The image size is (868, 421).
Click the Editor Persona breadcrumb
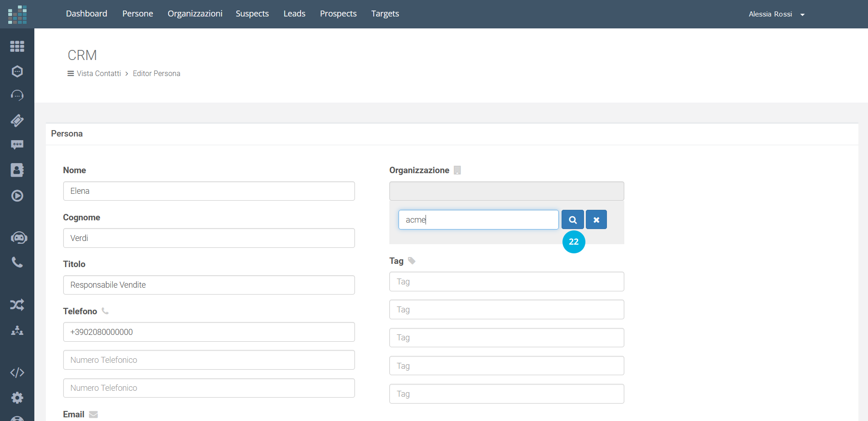[157, 73]
